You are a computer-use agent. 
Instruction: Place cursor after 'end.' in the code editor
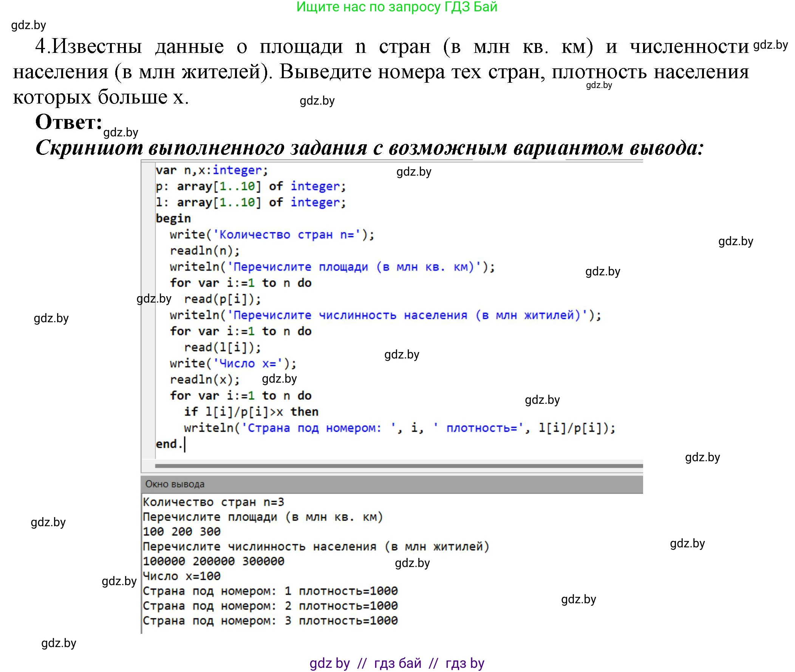point(186,443)
